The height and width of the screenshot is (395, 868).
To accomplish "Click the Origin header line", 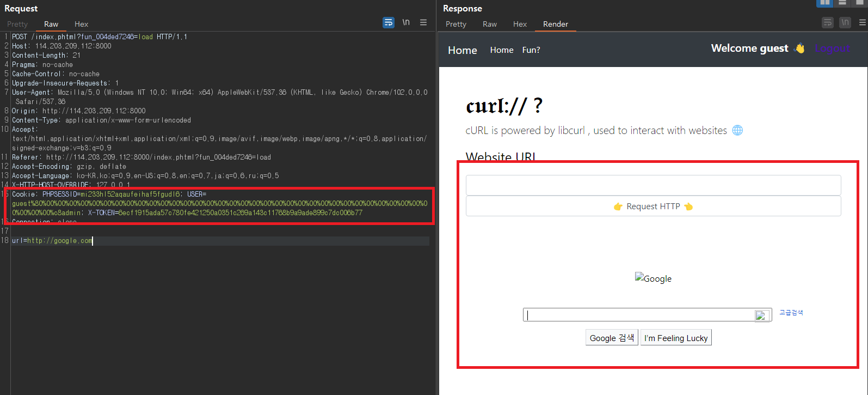I will 79,111.
